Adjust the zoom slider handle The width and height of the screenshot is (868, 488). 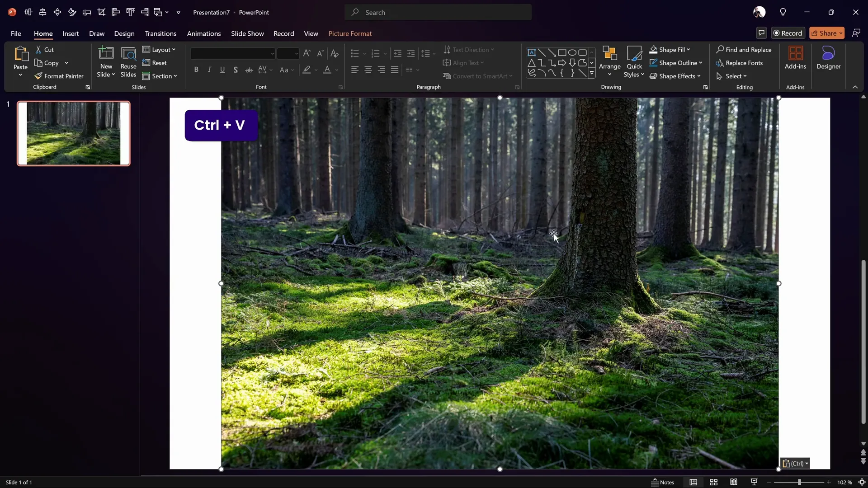(799, 482)
